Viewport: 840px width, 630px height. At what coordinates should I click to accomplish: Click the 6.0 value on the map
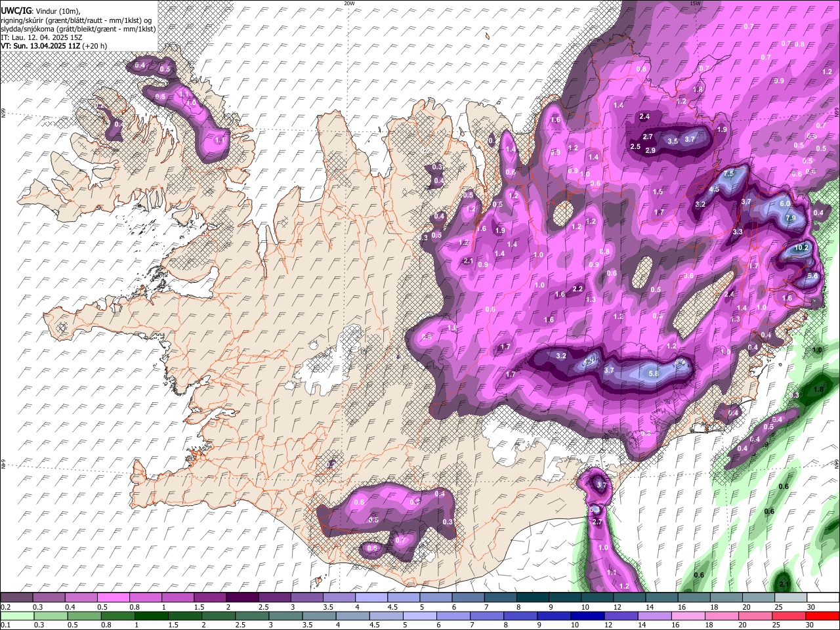click(x=785, y=204)
